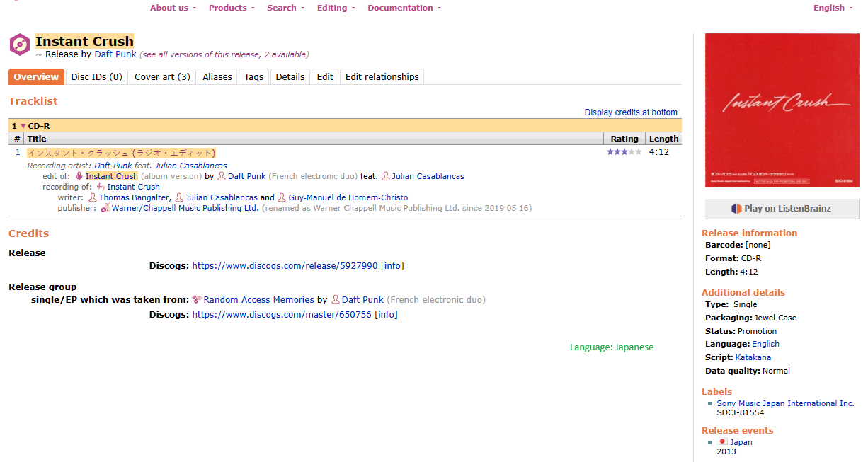Click the artist icon before Daft Punk in edit-of line
Screen dimensions: 868x462
click(222, 176)
